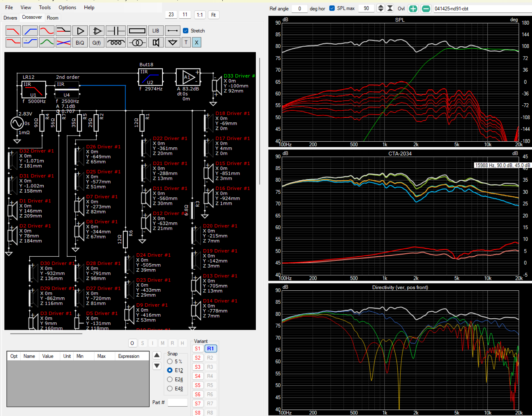Click the G(f) transfer function block button

click(97, 43)
